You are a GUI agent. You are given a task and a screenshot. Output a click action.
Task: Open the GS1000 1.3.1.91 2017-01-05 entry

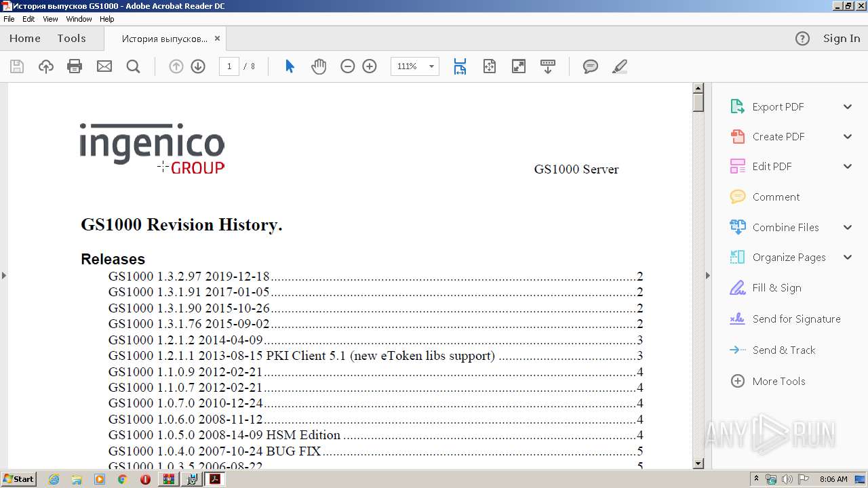click(x=375, y=292)
